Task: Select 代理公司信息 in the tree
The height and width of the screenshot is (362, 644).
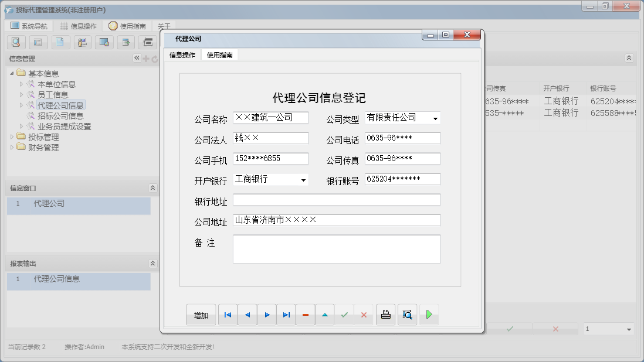Action: [60, 105]
